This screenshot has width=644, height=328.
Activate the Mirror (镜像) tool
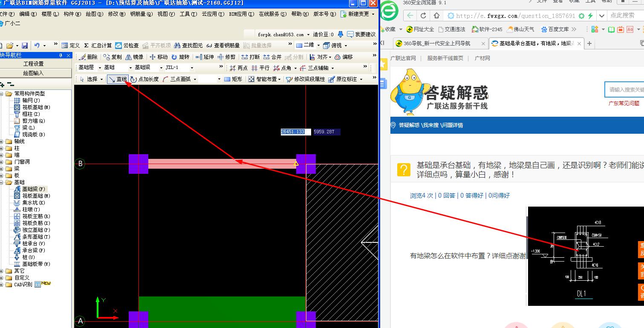(x=135, y=57)
